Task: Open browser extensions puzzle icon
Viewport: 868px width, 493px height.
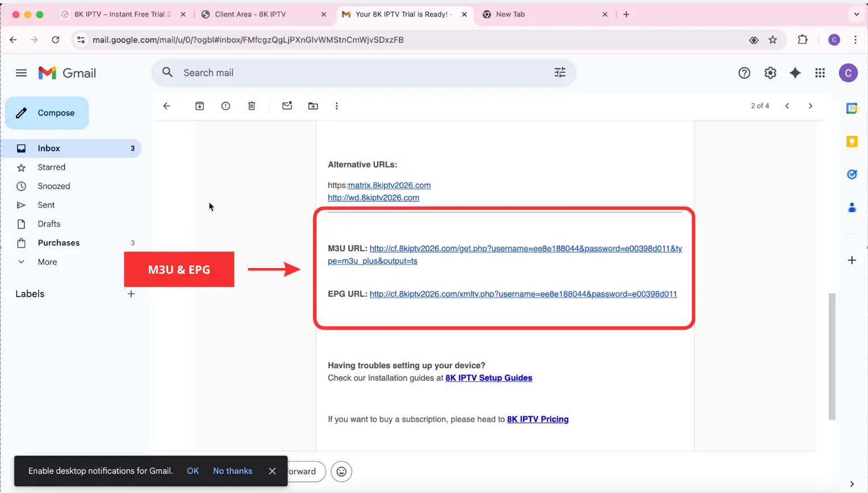Action: [802, 40]
